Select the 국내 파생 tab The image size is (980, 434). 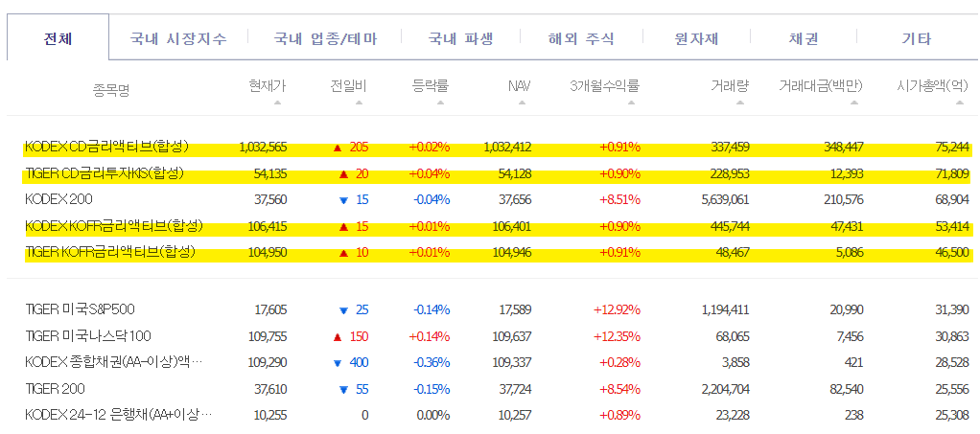coord(460,38)
